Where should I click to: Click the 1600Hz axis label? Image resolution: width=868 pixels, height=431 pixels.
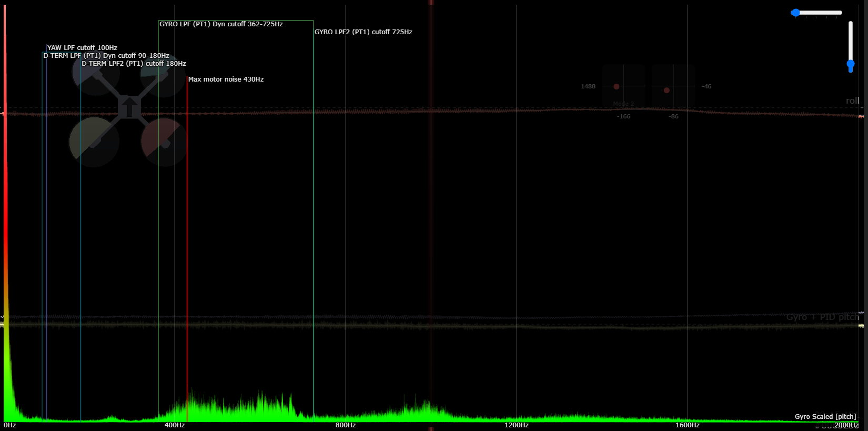[x=688, y=425]
